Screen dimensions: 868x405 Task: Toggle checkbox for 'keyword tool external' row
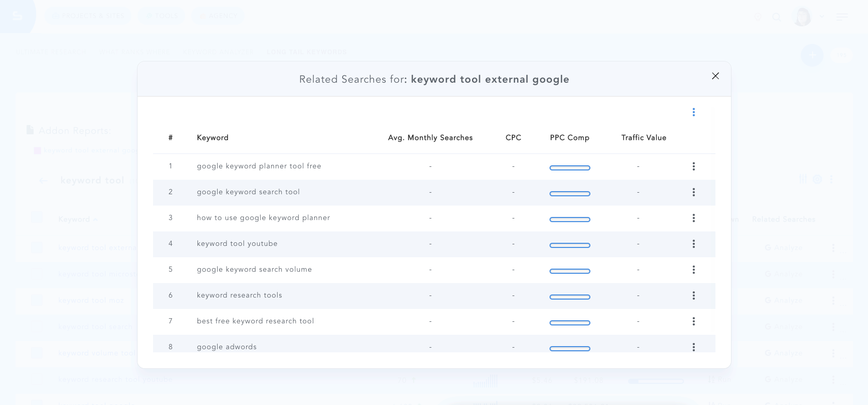pyautogui.click(x=37, y=247)
